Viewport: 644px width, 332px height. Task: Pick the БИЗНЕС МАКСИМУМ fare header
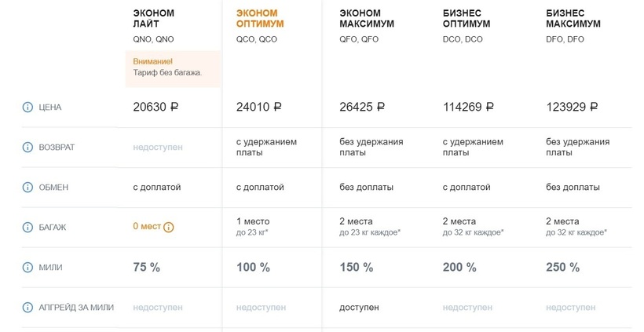[573, 19]
